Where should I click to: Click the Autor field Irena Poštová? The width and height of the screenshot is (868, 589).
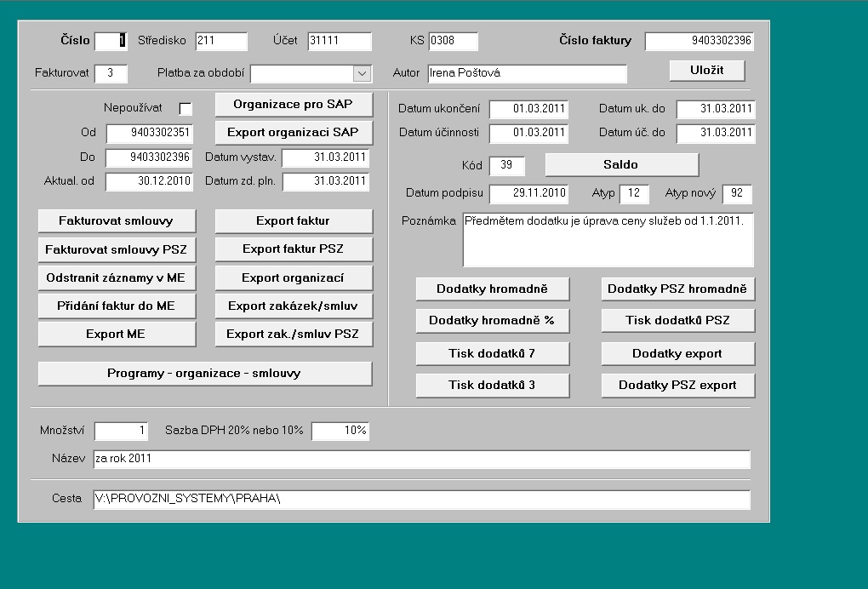(527, 73)
